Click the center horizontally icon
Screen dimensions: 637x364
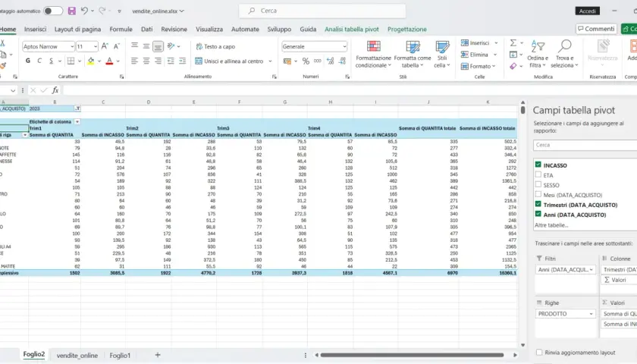tap(146, 61)
